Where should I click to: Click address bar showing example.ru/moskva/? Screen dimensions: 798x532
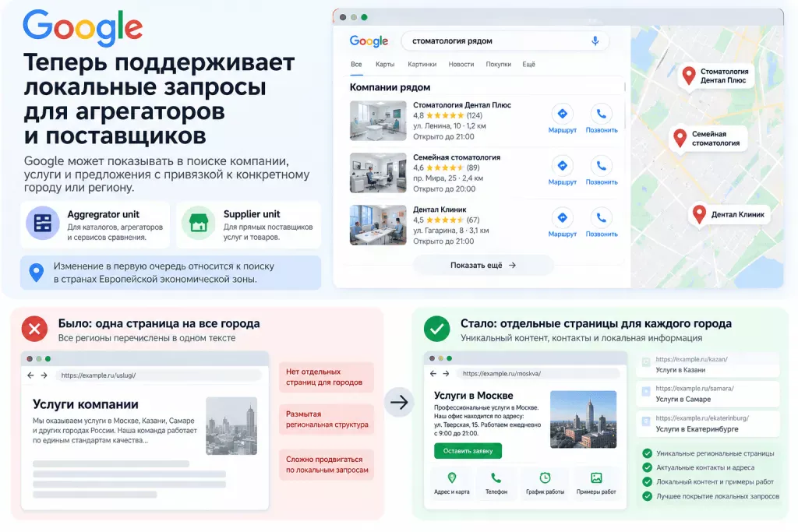538,373
